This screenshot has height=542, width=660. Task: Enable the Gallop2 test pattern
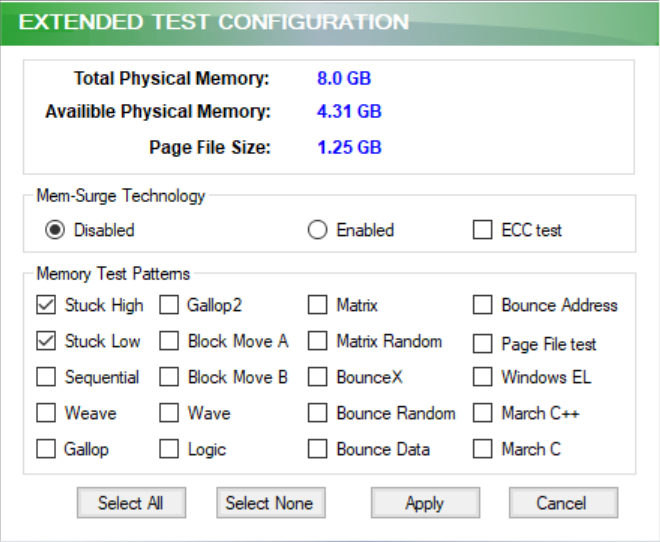(x=169, y=305)
